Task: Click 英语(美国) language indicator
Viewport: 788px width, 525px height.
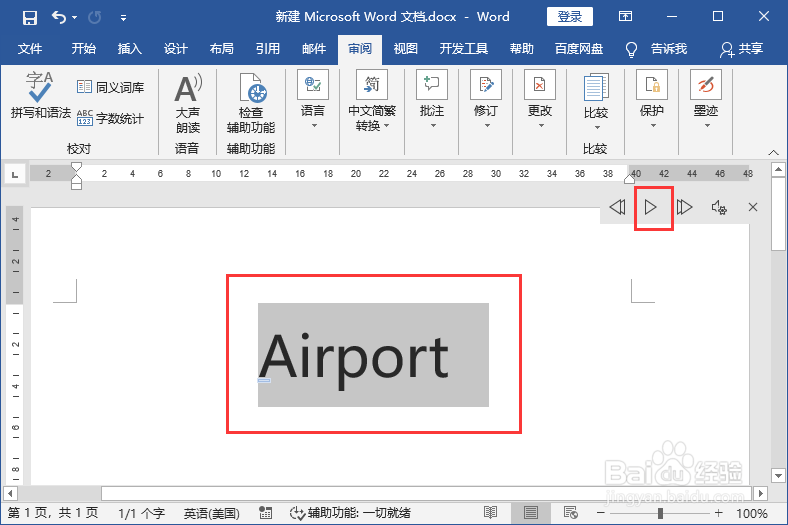Action: click(212, 513)
